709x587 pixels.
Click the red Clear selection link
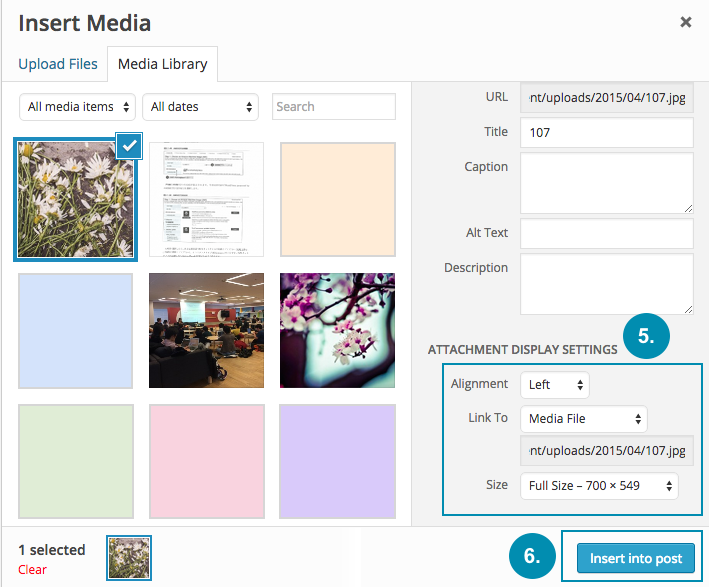click(32, 569)
